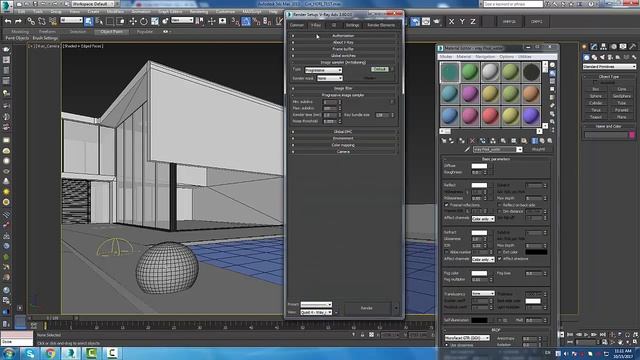Click the Z axis constraint button
This screenshot has height=360, width=640.
(473, 21)
